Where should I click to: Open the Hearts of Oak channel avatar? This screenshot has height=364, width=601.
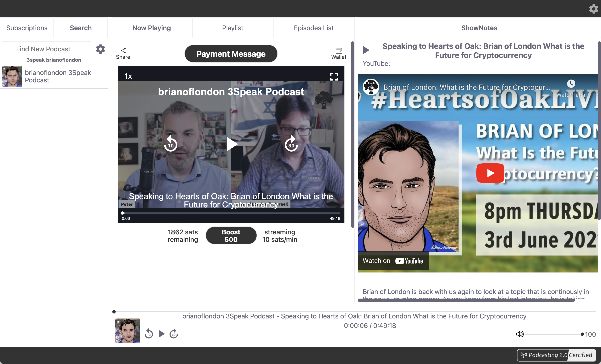(371, 87)
